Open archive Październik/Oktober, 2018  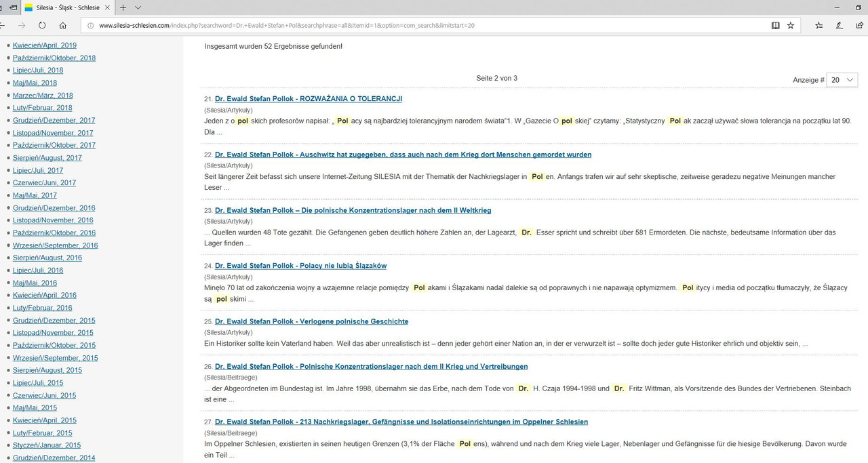tap(54, 58)
